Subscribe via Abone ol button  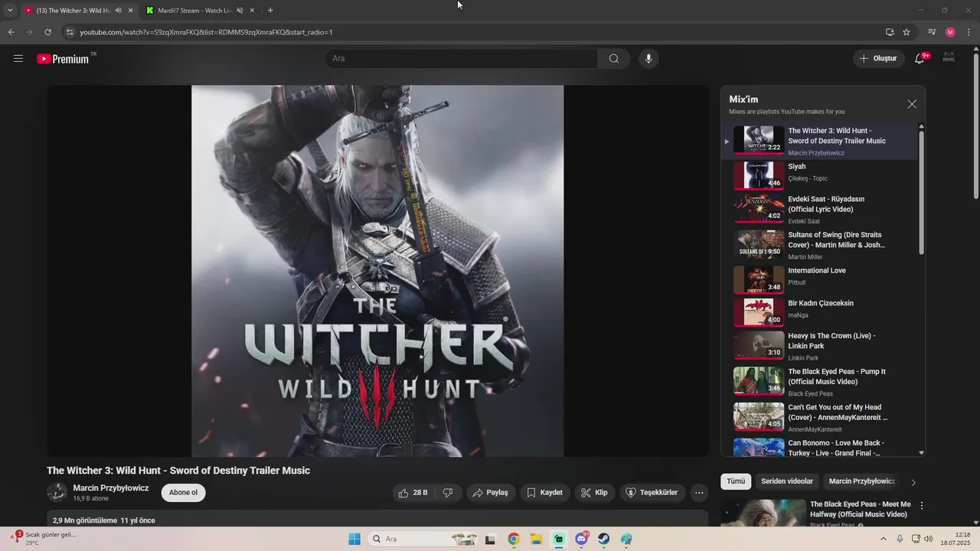click(x=183, y=493)
